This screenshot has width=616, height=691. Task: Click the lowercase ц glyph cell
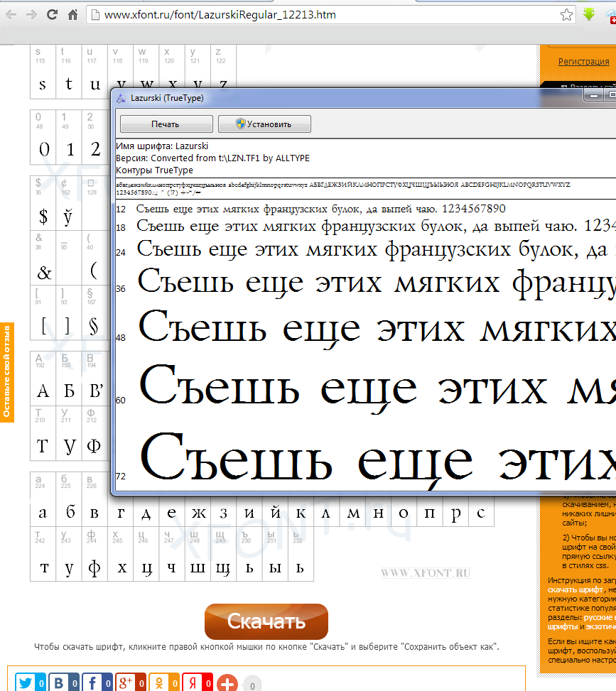pos(146,554)
